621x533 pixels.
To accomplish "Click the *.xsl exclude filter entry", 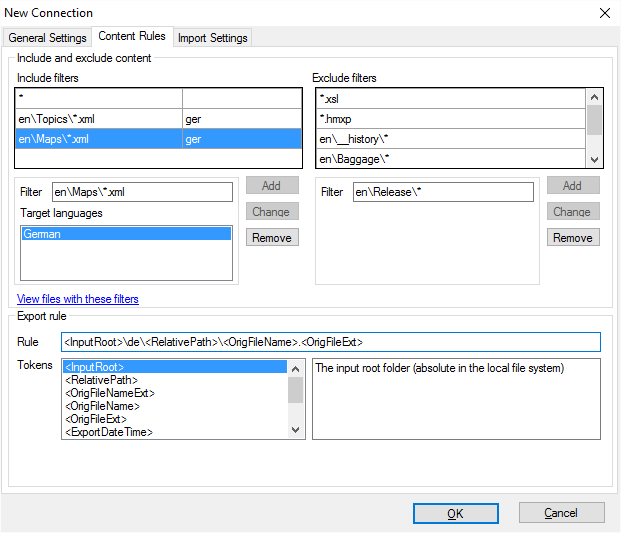I will pos(450,99).
